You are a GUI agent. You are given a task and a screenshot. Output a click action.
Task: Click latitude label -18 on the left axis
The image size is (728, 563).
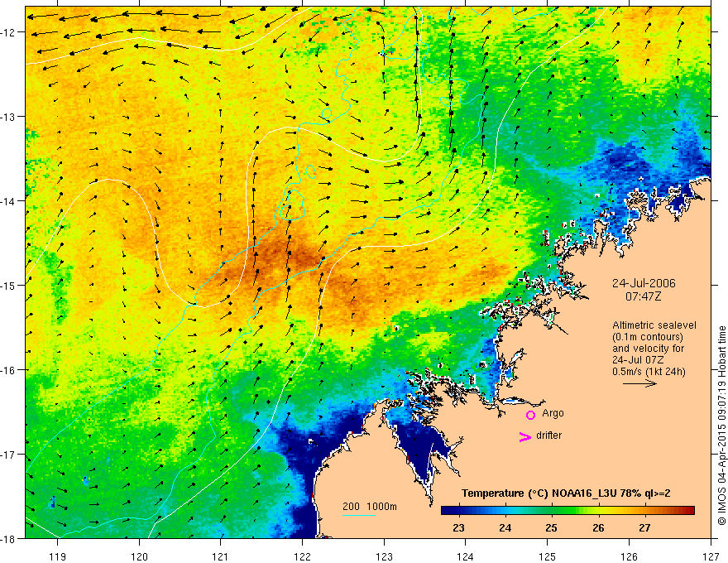9,539
